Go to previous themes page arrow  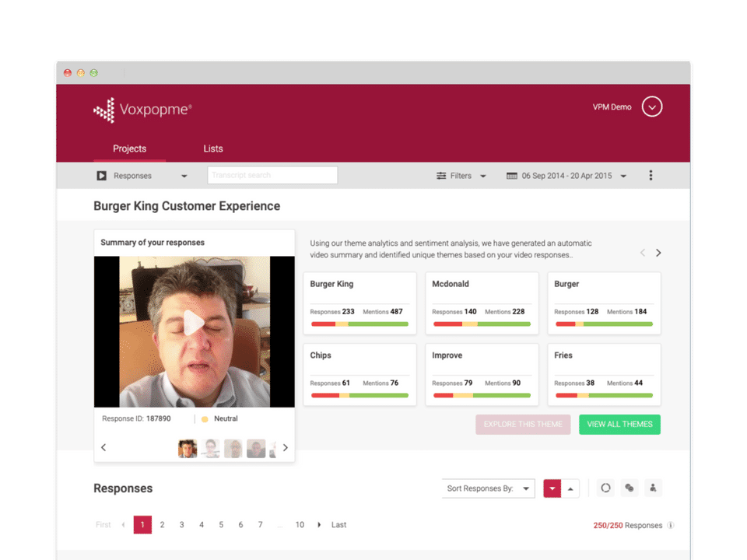click(643, 252)
